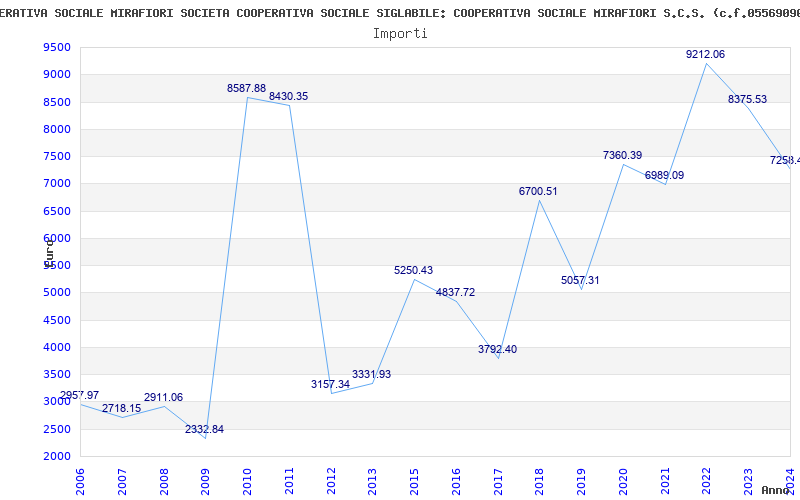Image resolution: width=800 pixels, height=500 pixels.
Task: Click the 5057.31 data label
Action: (x=580, y=281)
